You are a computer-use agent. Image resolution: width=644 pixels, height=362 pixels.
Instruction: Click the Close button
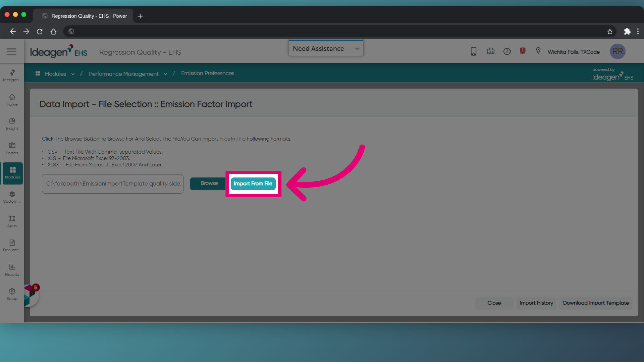(x=494, y=303)
